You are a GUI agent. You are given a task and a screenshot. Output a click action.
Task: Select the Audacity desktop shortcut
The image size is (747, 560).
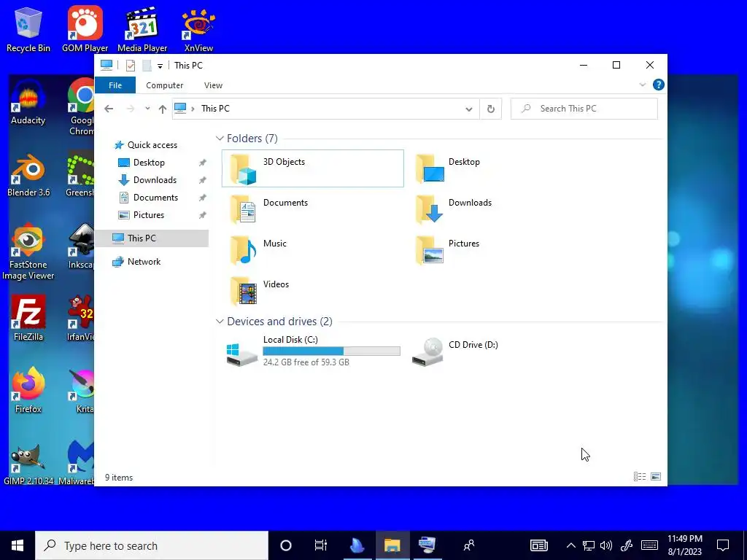click(x=28, y=102)
